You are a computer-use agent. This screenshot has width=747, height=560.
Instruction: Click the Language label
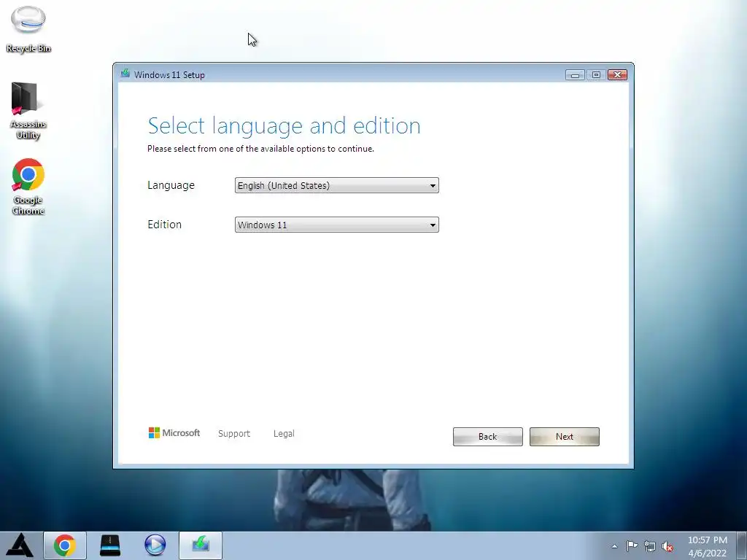[171, 185]
